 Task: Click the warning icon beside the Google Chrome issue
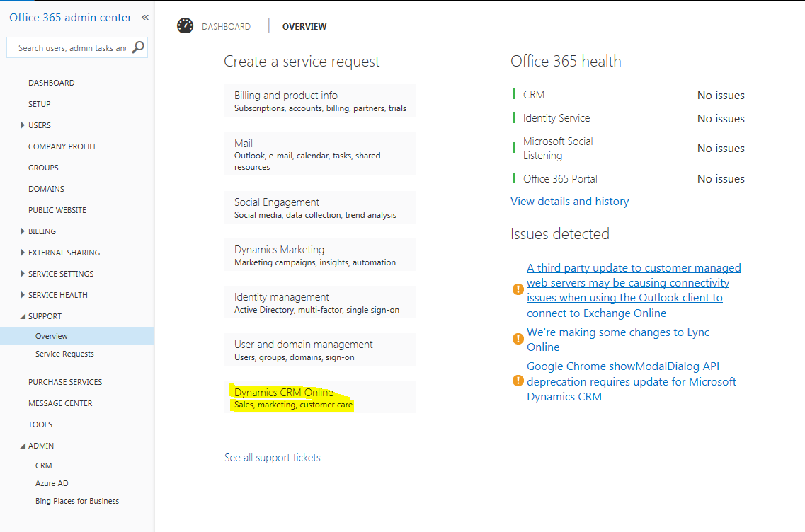pos(518,381)
